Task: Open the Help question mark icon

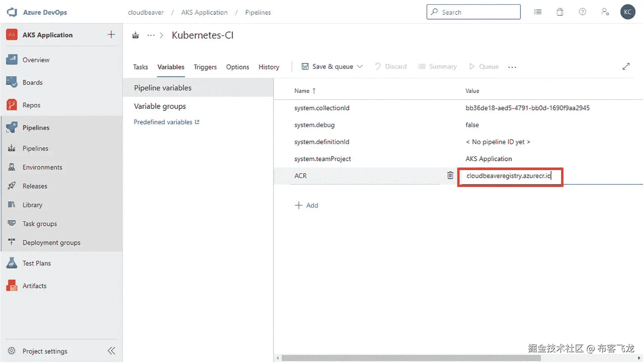Action: pos(582,12)
